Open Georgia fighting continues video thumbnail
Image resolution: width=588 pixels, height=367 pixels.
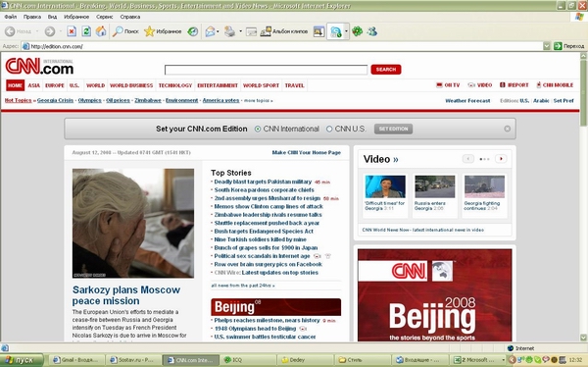click(484, 186)
